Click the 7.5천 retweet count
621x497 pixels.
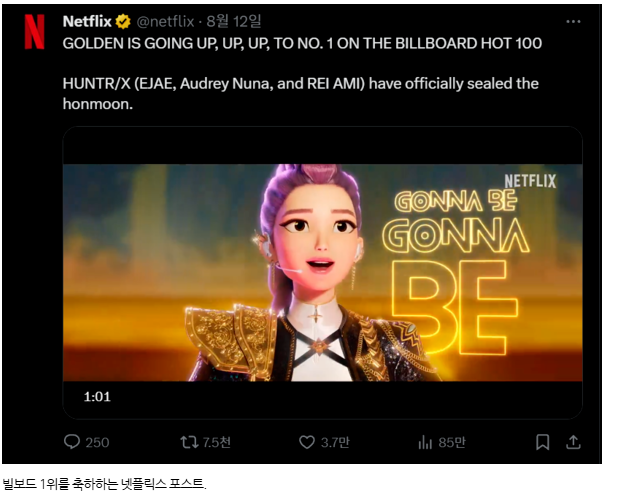[216, 442]
